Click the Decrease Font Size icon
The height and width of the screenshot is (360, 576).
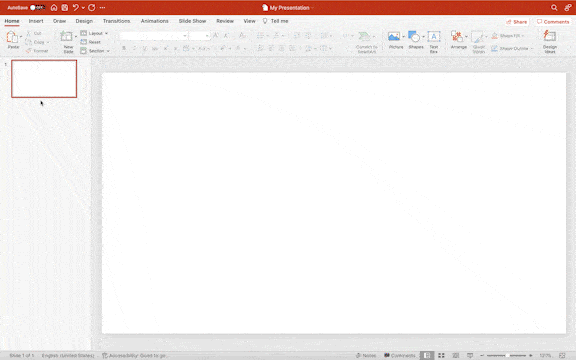[226, 36]
